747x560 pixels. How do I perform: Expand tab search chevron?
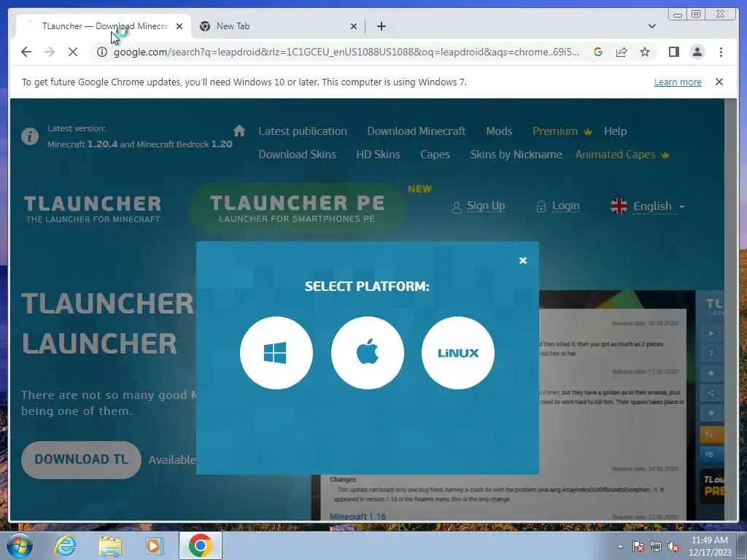coord(652,26)
